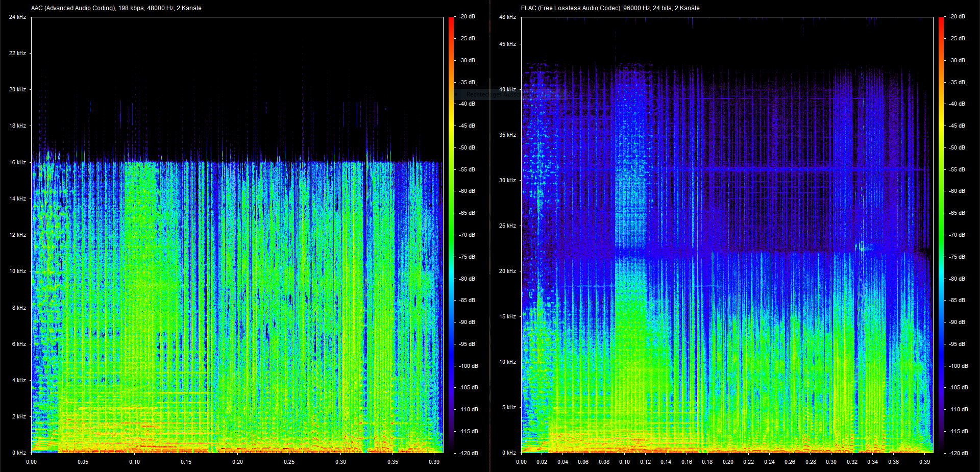The height and width of the screenshot is (472, 980).
Task: Select the '0:08' time axis label
Action: tap(604, 462)
